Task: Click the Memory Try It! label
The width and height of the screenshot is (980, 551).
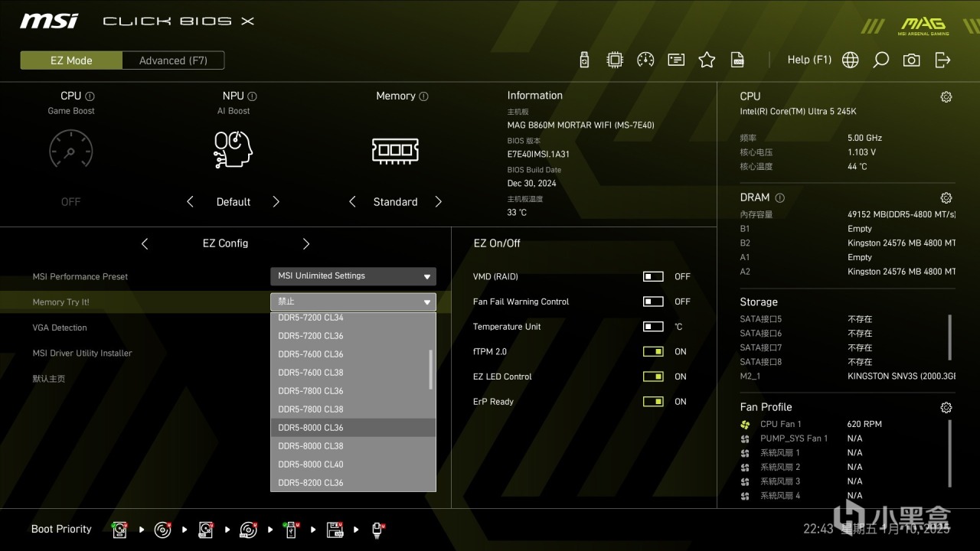Action: coord(60,302)
